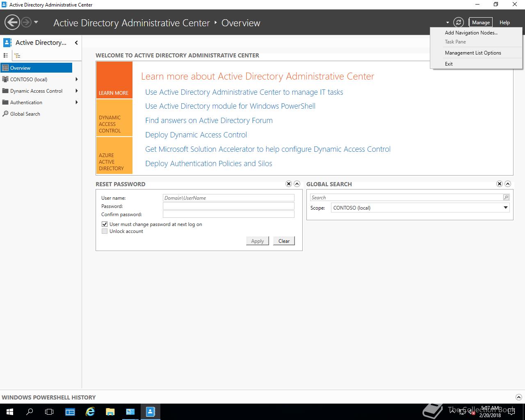Click the Global Search input box
The image size is (525, 420).
coord(406,198)
